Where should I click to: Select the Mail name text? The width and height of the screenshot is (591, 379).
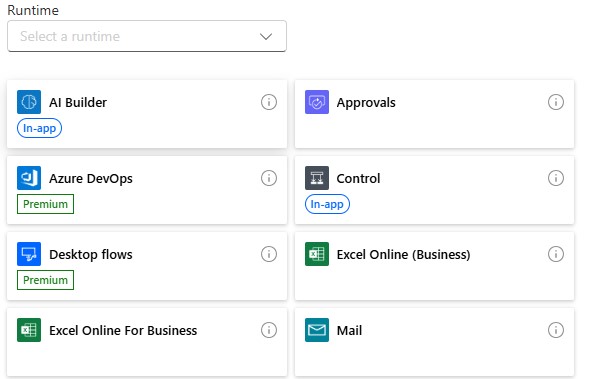tap(349, 330)
